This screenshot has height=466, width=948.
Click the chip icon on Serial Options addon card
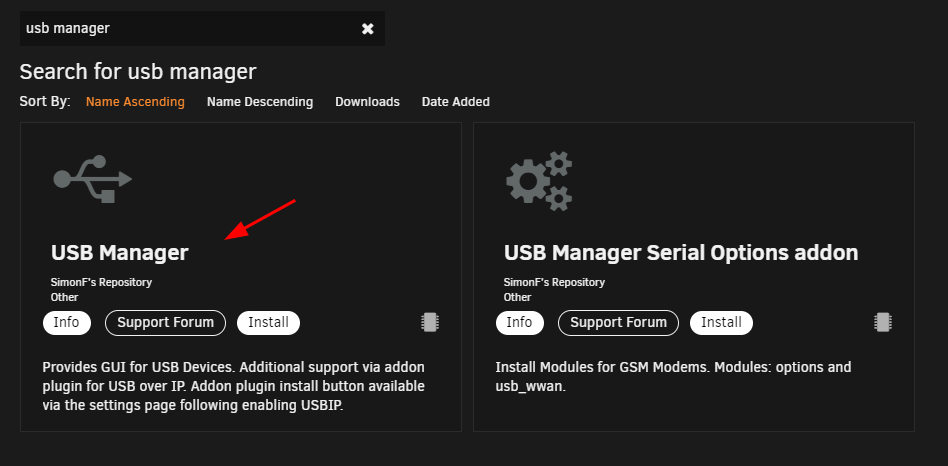pos(883,322)
